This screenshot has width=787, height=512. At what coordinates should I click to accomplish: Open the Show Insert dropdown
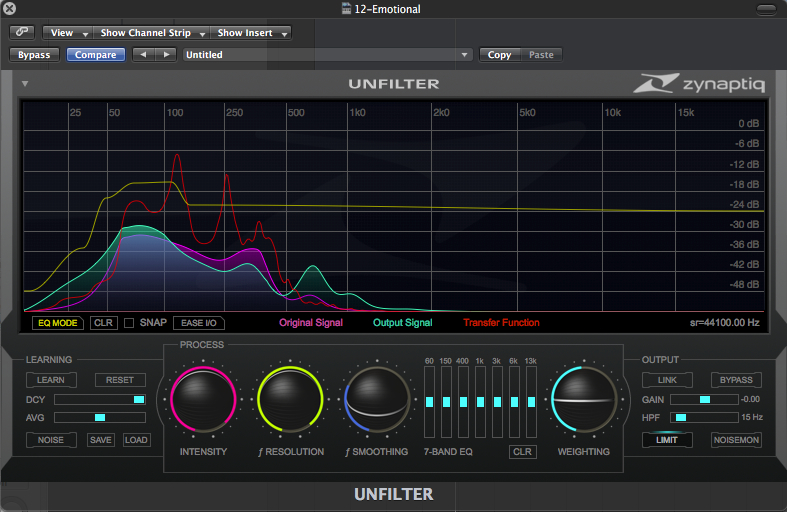[x=250, y=33]
